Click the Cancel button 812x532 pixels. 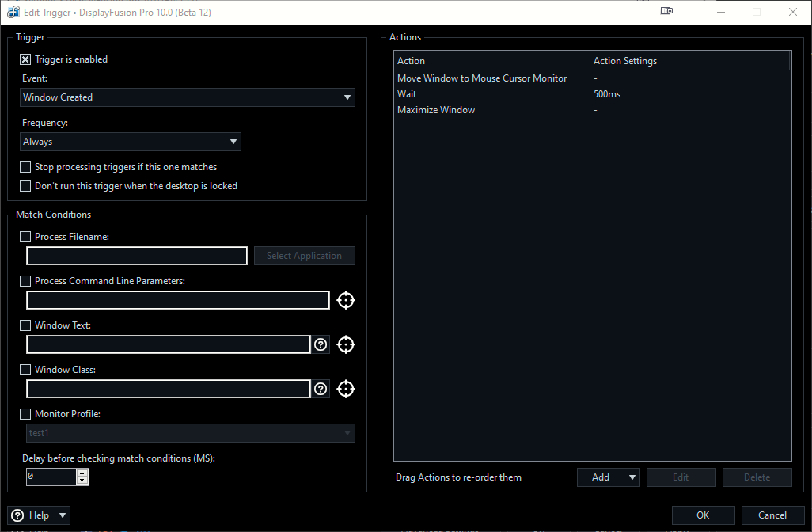772,515
